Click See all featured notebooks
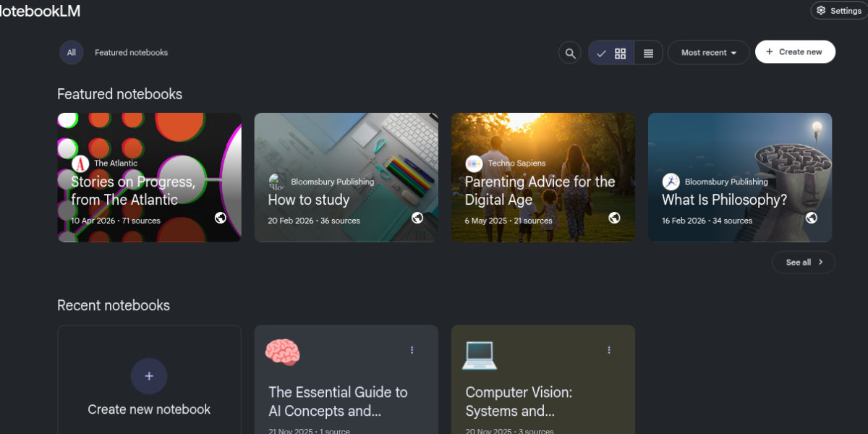 click(803, 263)
